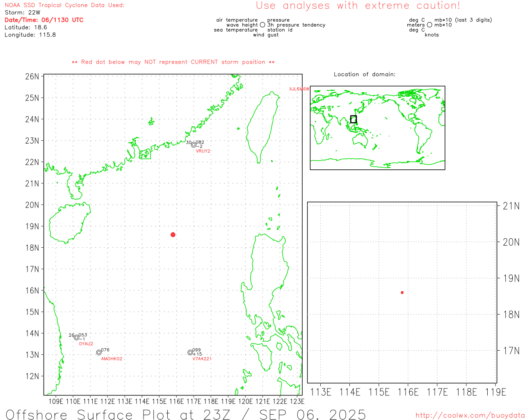The image size is (525, 420).
Task: Click the Hainan island outline on main map
Action: (x=70, y=223)
